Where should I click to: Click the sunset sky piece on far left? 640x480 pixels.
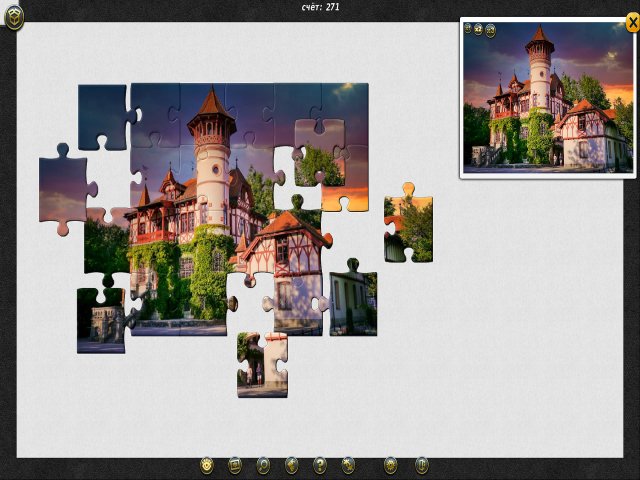point(64,190)
